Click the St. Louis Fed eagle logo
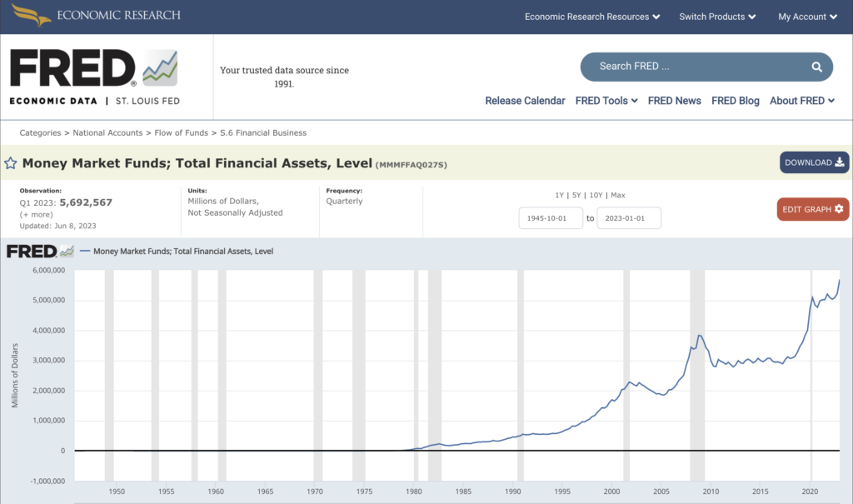This screenshot has height=504, width=853. click(31, 15)
